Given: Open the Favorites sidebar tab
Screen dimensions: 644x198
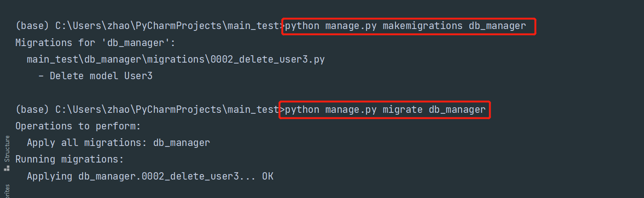Looking at the screenshot, I should tap(7, 191).
